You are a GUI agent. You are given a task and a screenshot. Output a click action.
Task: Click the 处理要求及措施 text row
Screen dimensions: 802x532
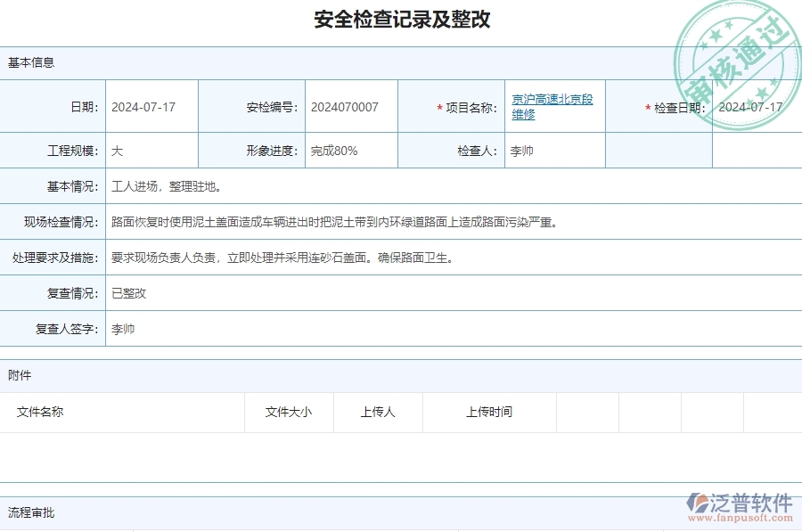click(x=281, y=259)
